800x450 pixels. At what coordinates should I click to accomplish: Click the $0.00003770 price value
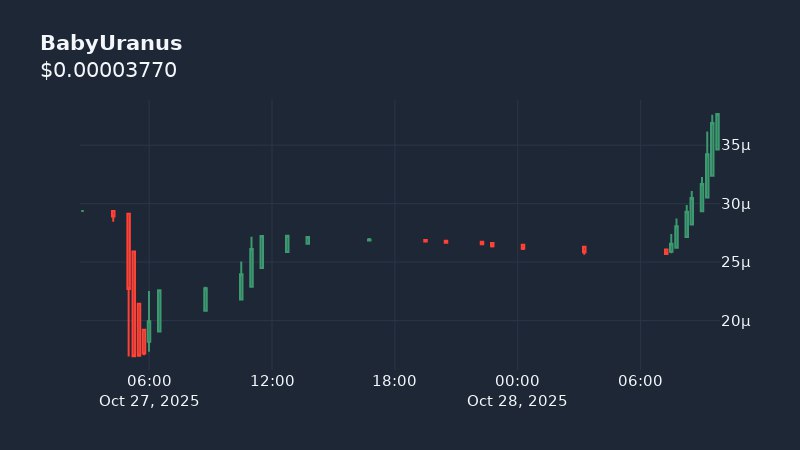[108, 70]
